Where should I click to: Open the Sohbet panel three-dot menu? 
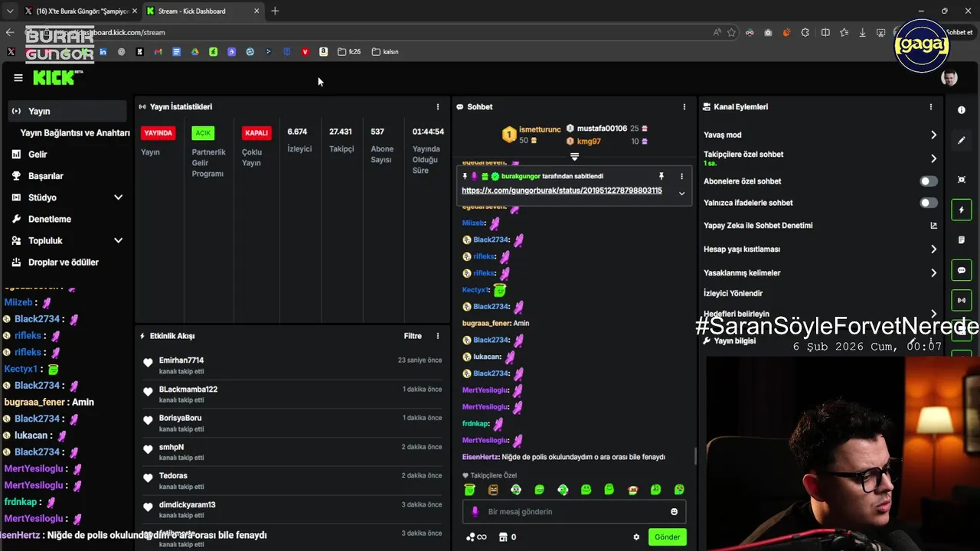(x=684, y=107)
